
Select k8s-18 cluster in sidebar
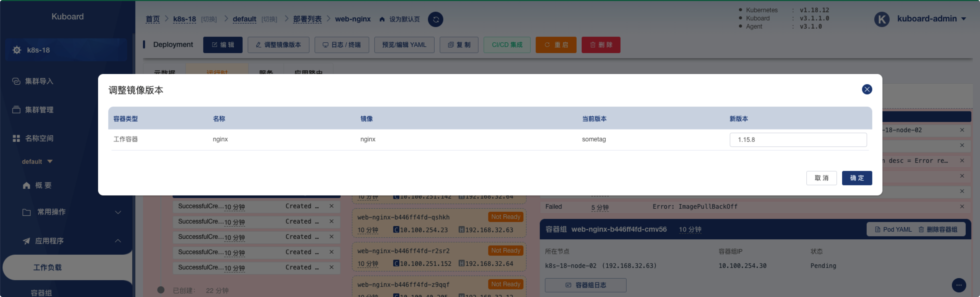coord(66,50)
